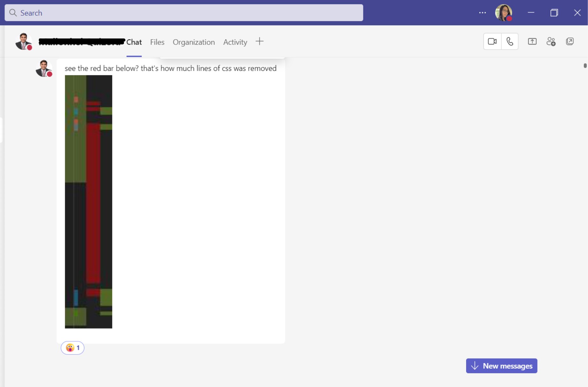Share your screen in chat

532,42
